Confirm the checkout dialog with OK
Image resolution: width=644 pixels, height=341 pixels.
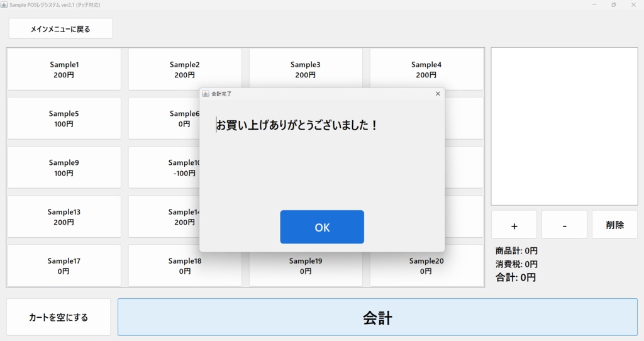(x=322, y=226)
